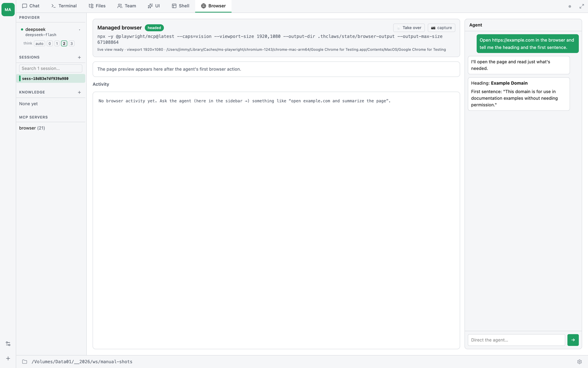Click the browser (21) MCP server entry
Screen dimensions: 588x368
(x=32, y=128)
